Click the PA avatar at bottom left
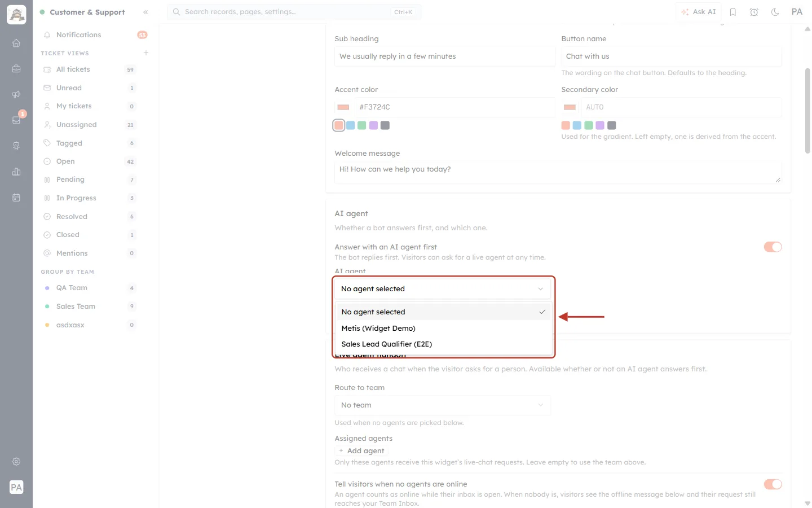The image size is (812, 508). point(16,487)
